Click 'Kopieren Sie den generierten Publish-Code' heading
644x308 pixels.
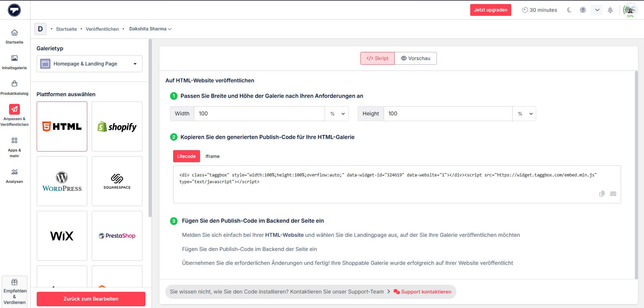tap(267, 137)
